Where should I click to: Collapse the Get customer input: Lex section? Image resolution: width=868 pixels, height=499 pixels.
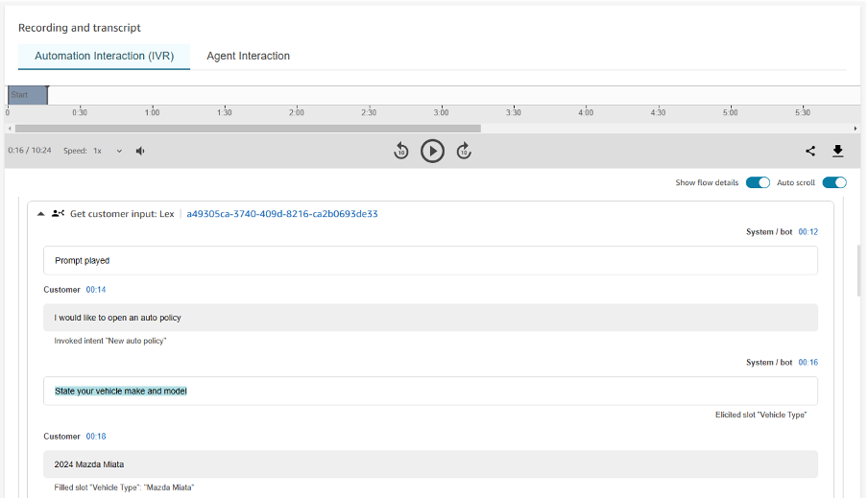(41, 214)
